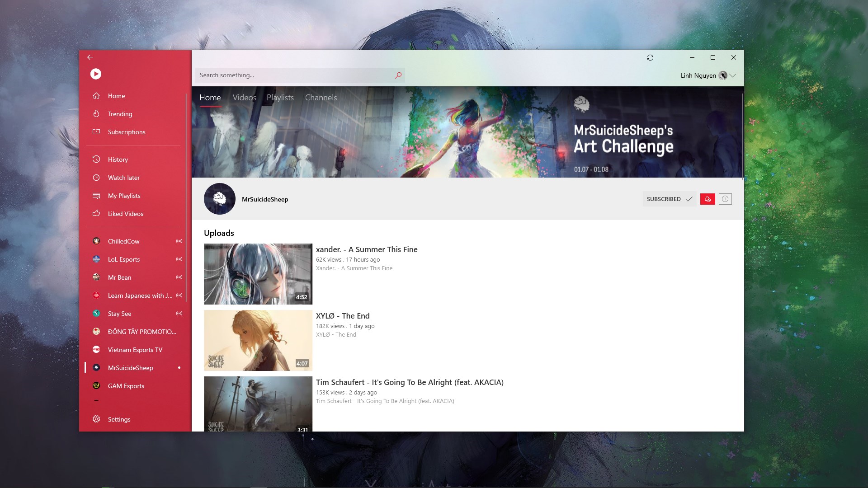Viewport: 868px width, 488px height.
Task: Click the back arrow icon
Action: (90, 57)
